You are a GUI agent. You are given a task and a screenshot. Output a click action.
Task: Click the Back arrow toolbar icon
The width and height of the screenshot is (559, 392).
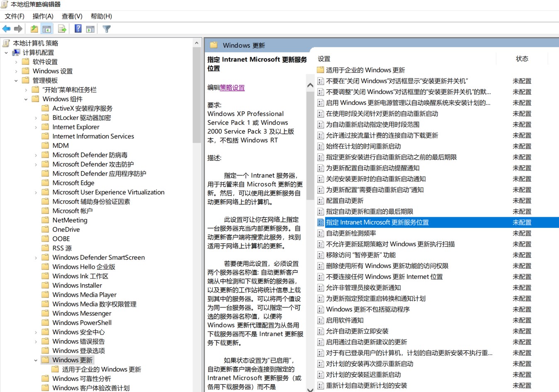(x=6, y=29)
